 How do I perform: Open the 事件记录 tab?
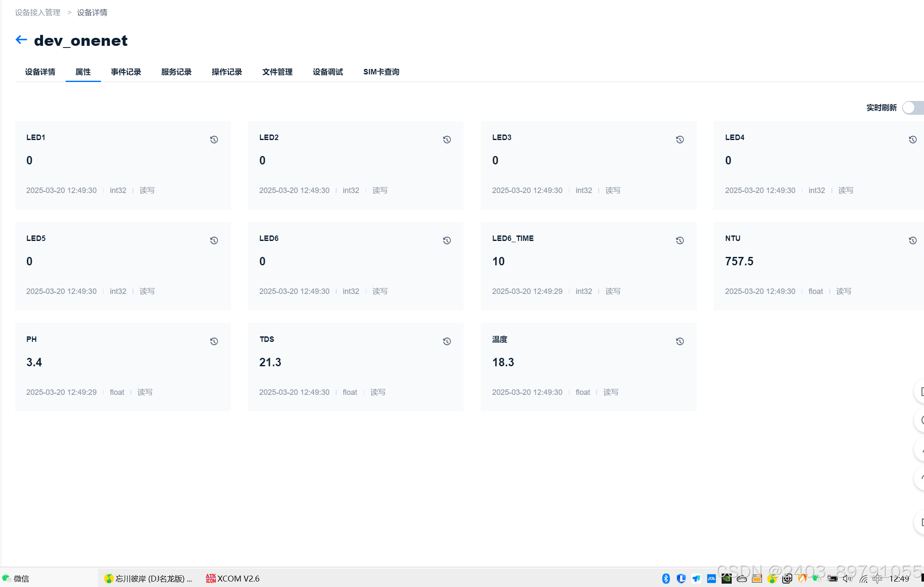tap(126, 72)
